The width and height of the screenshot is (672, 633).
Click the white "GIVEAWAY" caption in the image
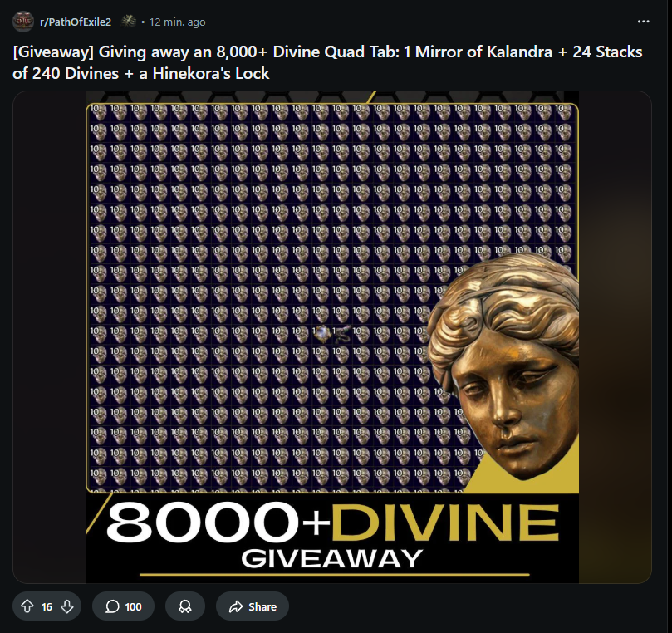point(332,558)
